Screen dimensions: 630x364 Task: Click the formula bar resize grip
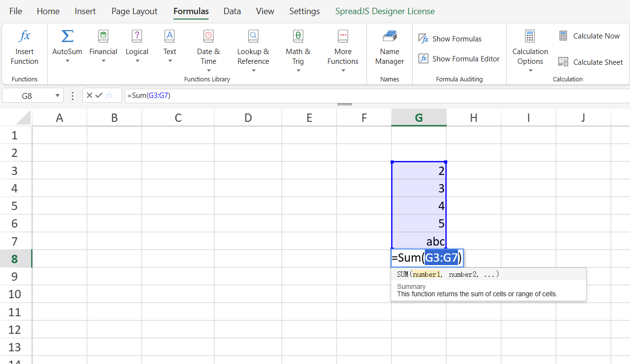(344, 104)
